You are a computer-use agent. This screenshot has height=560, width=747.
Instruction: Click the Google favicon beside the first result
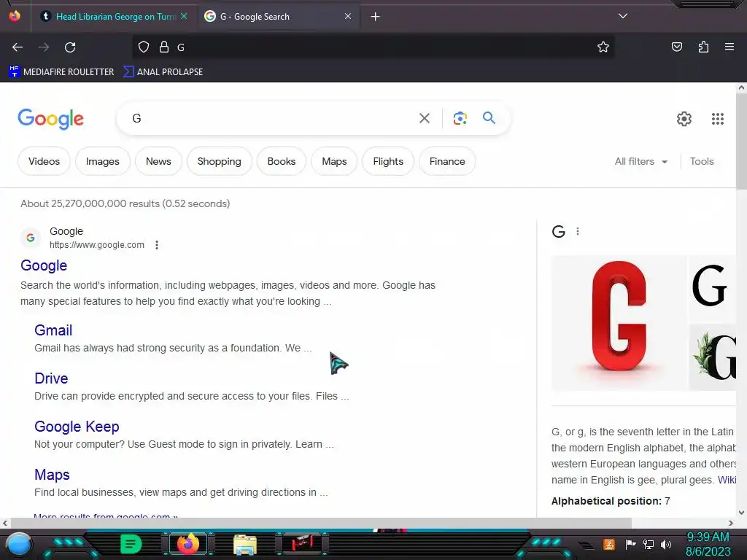(x=31, y=237)
